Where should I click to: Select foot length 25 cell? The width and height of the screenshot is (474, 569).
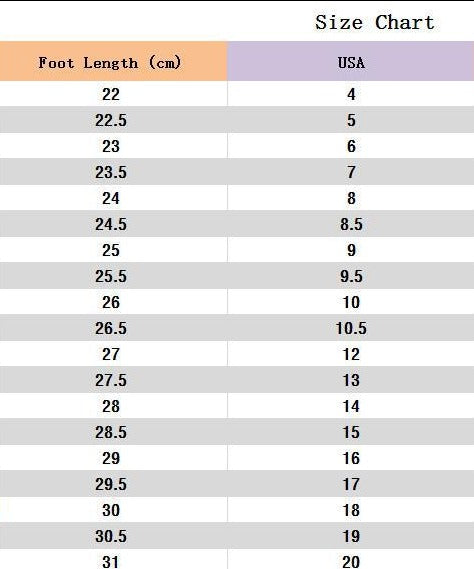pyautogui.click(x=114, y=250)
